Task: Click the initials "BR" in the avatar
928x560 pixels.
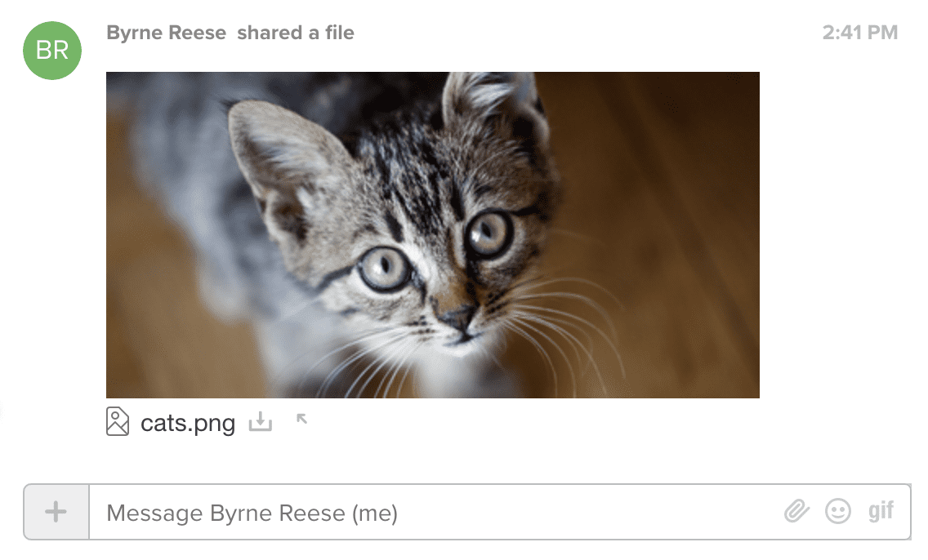Action: 52,51
